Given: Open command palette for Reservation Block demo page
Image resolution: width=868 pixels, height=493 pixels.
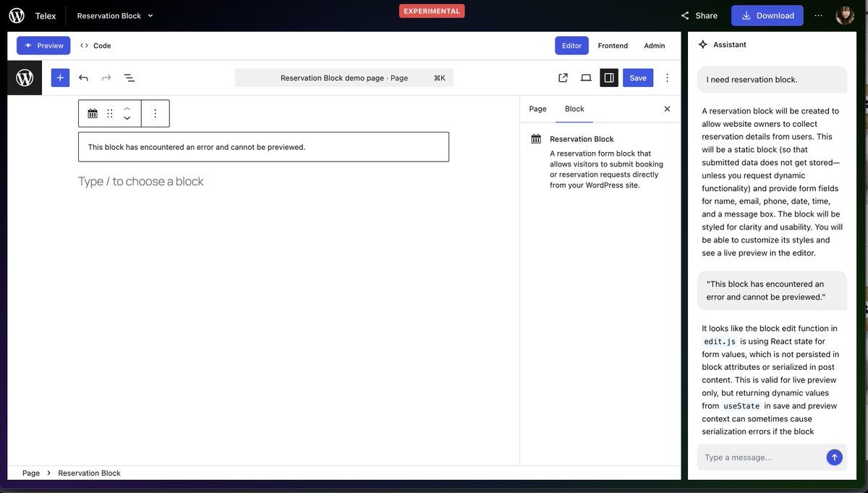Looking at the screenshot, I should tap(344, 77).
